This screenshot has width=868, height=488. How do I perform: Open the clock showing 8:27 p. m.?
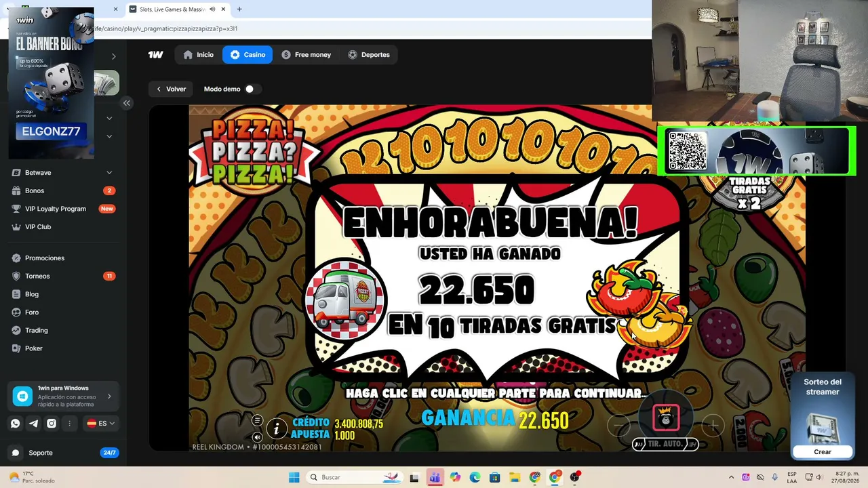click(845, 477)
